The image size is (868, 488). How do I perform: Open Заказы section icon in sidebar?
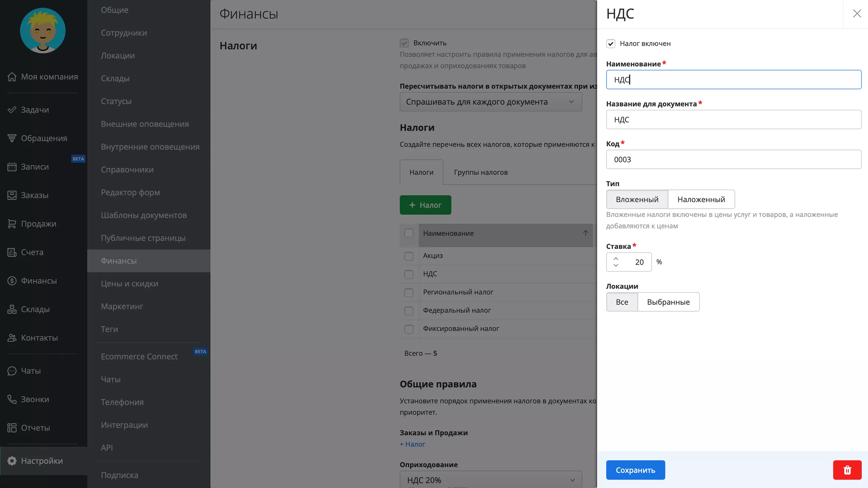click(x=12, y=195)
